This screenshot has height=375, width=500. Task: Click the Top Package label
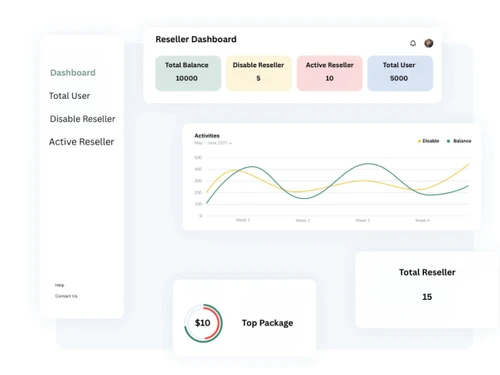[x=267, y=323]
